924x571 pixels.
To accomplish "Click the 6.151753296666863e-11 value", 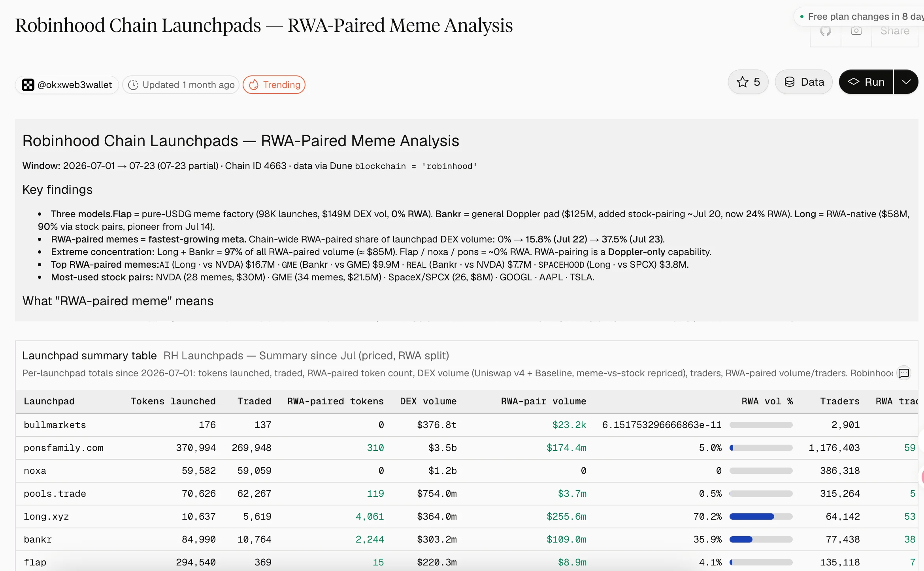I will [x=662, y=425].
